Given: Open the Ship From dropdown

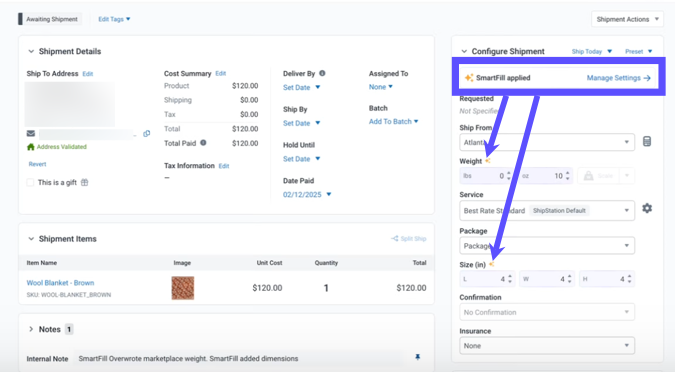Looking at the screenshot, I should 547,142.
